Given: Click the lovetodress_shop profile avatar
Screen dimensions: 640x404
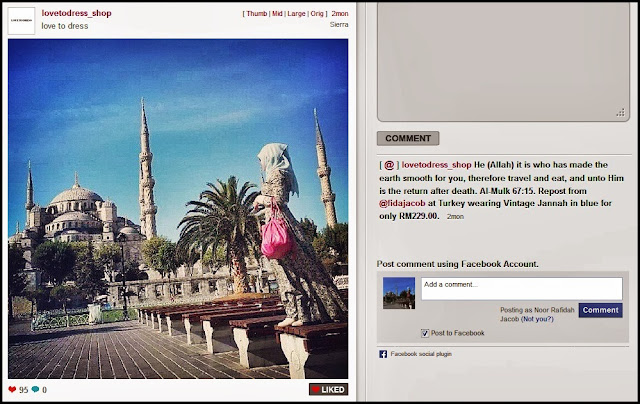Looking at the screenshot, I should click(22, 20).
